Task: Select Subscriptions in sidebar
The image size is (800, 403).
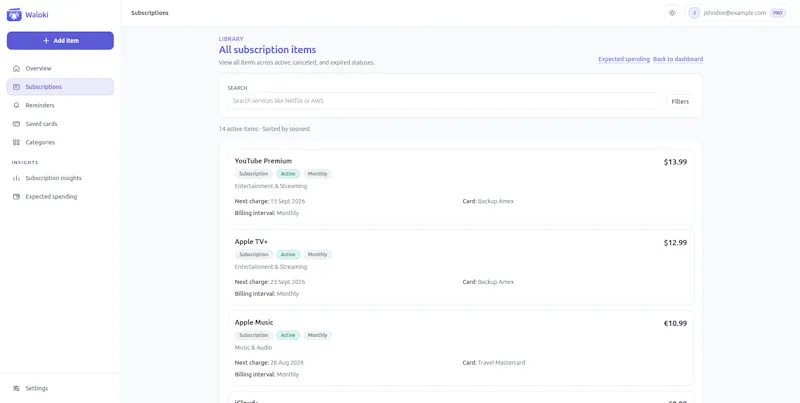Action: [60, 87]
